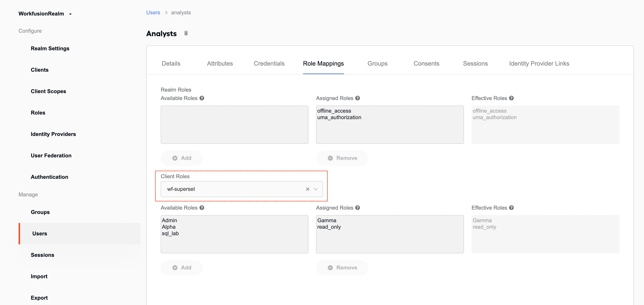The height and width of the screenshot is (305, 644).
Task: Open Client Scopes in the sidebar
Action: coord(48,91)
